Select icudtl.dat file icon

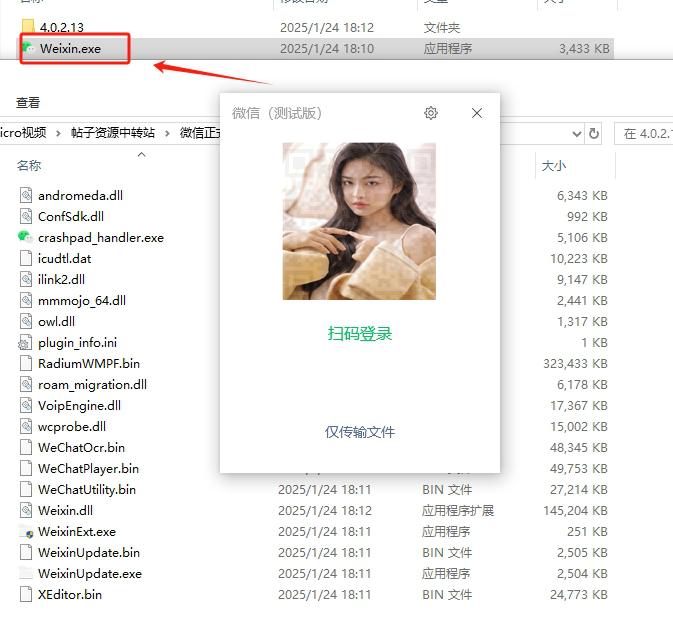pyautogui.click(x=26, y=258)
